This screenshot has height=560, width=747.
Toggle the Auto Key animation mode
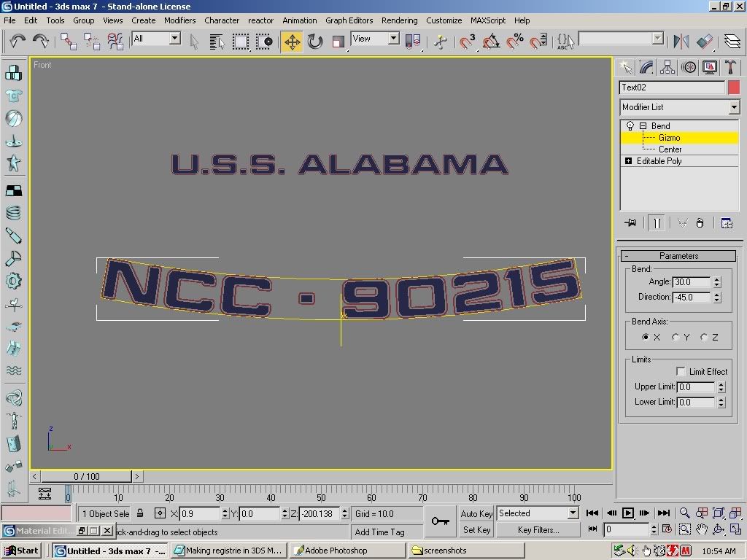point(476,513)
